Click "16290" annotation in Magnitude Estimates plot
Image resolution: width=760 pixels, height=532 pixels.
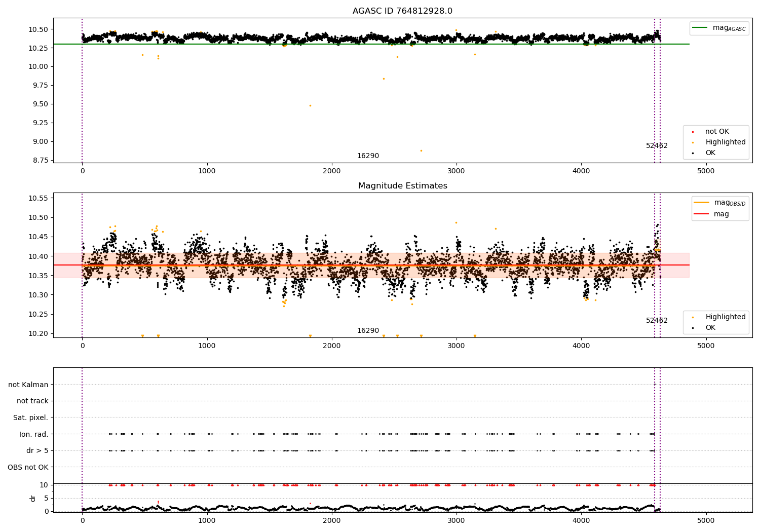[368, 331]
